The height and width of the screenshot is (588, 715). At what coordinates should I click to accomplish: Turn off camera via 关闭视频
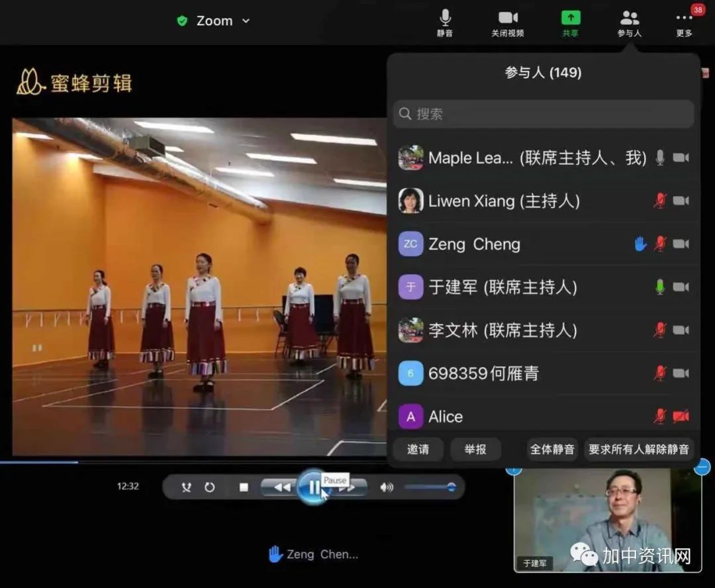click(x=508, y=23)
